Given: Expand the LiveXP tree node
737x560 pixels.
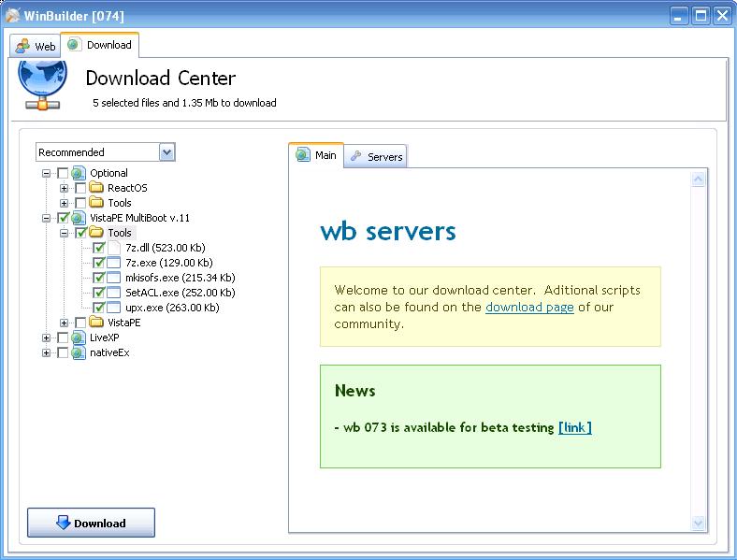Looking at the screenshot, I should (46, 337).
